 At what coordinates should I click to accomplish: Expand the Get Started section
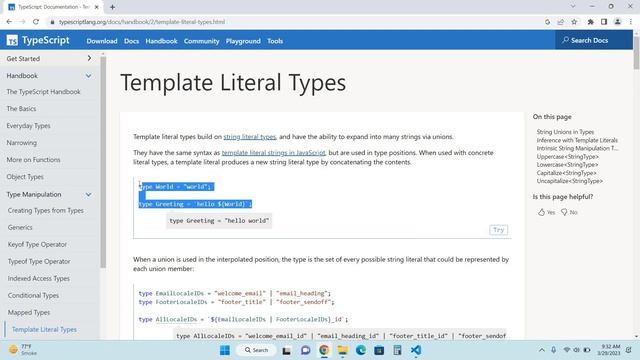(49, 59)
